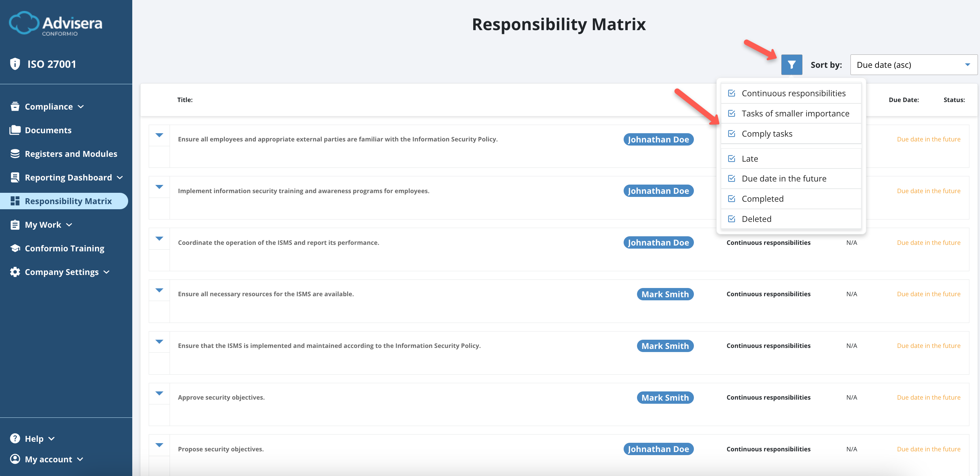Select the Documents folder icon
980x476 pixels.
pyautogui.click(x=14, y=130)
